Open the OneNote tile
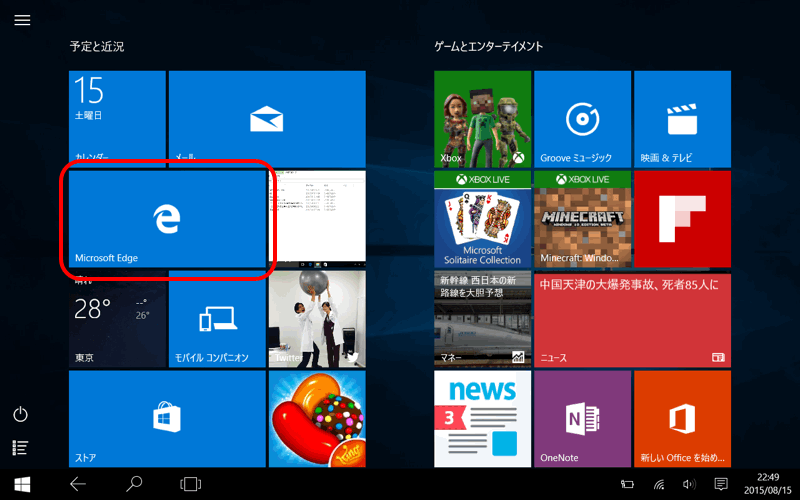Screen dimensions: 800x500 [583, 419]
